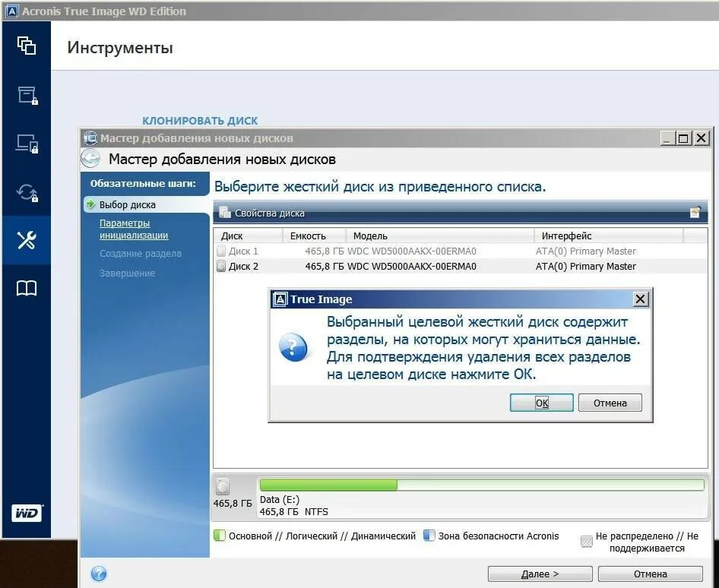The image size is (719, 588).
Task: Select the Диск 1 row
Action: point(461,251)
